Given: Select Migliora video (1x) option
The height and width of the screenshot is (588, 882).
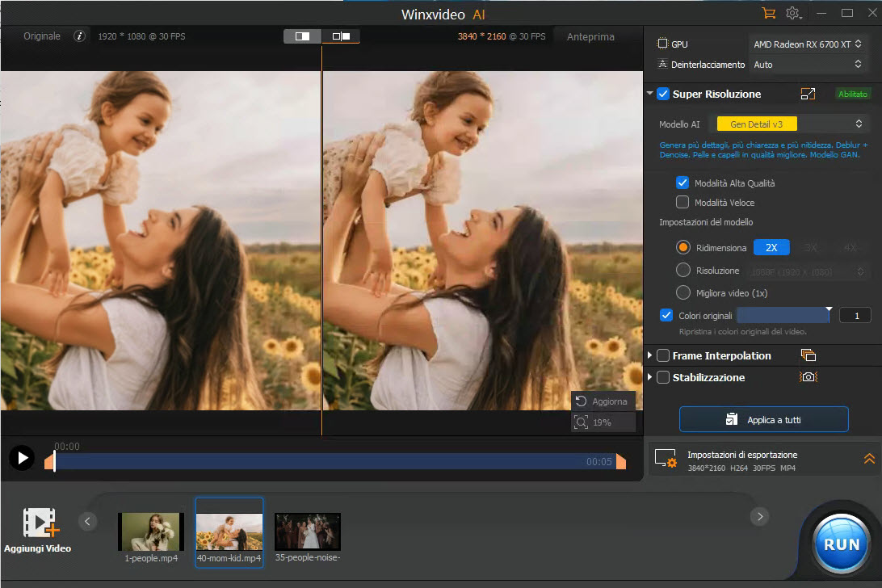Looking at the screenshot, I should (x=682, y=292).
